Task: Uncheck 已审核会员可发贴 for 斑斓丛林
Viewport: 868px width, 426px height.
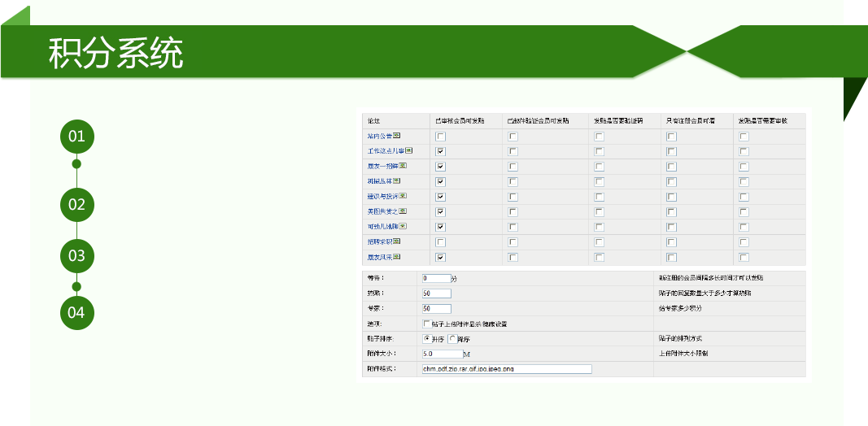Action: click(441, 181)
